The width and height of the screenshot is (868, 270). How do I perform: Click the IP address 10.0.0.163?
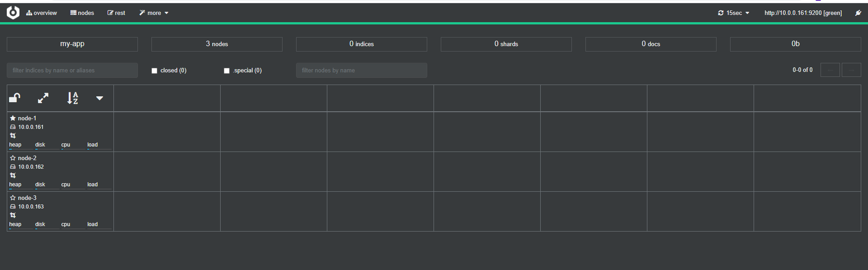31,207
